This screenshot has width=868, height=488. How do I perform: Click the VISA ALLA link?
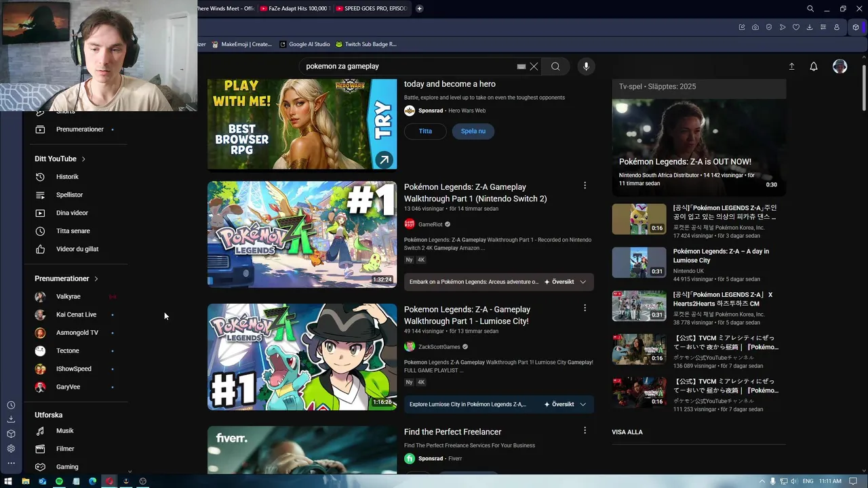627,432
